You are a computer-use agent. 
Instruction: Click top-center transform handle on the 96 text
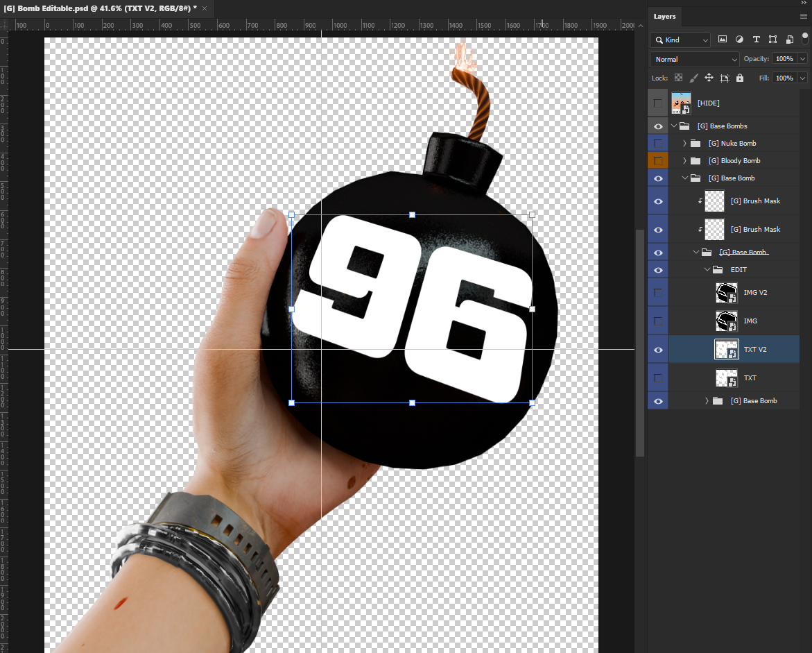pyautogui.click(x=412, y=214)
